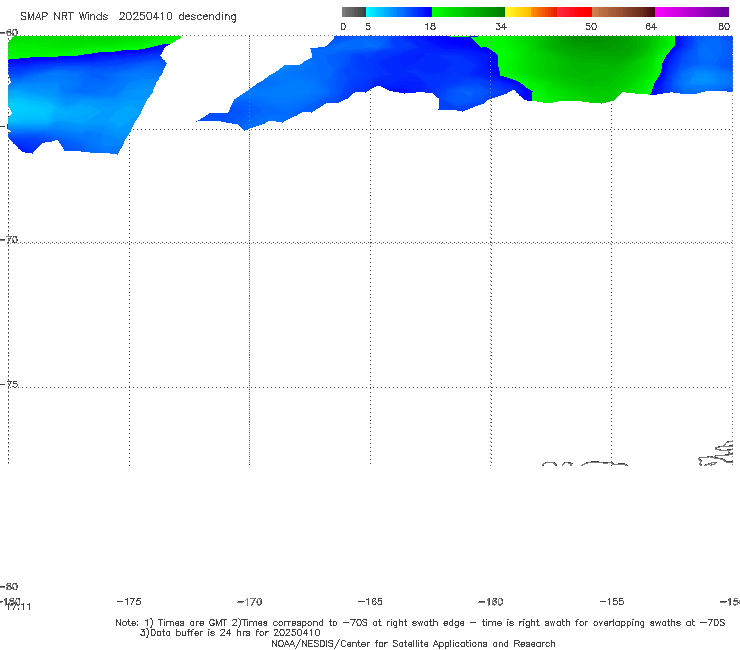Click the yellow-orange segment of the color bar
The width and height of the screenshot is (740, 650).
pos(531,12)
